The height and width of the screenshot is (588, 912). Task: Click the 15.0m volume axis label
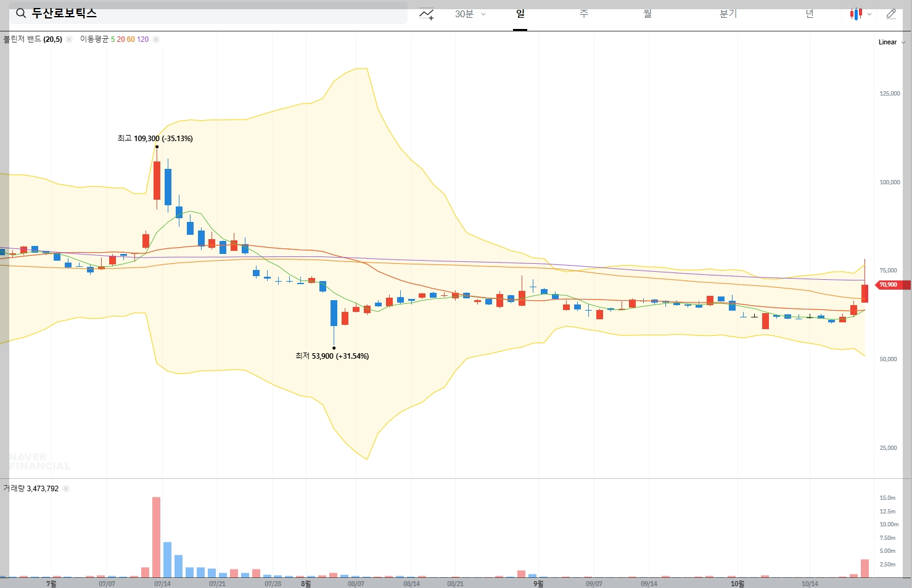point(887,498)
